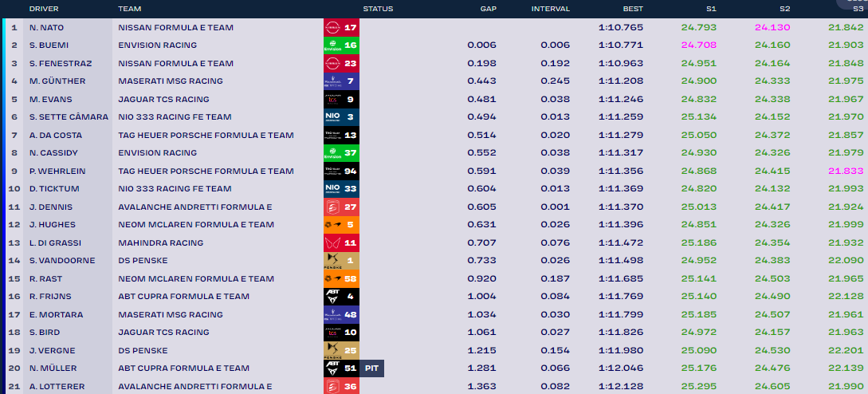Sort by the GAP column header

tap(488, 9)
